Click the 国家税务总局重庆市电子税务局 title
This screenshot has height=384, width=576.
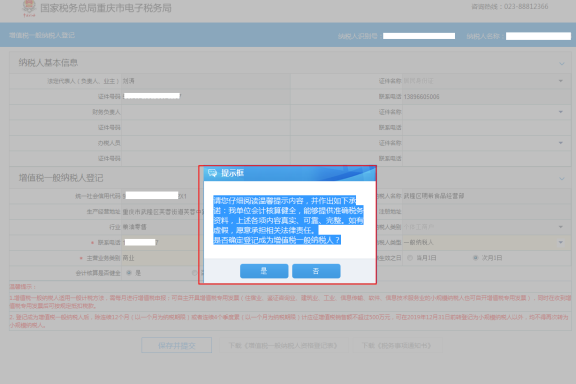[106, 8]
